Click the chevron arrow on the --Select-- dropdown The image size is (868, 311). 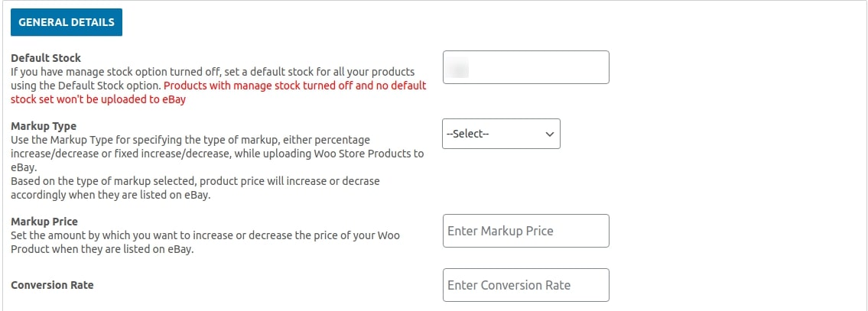550,134
